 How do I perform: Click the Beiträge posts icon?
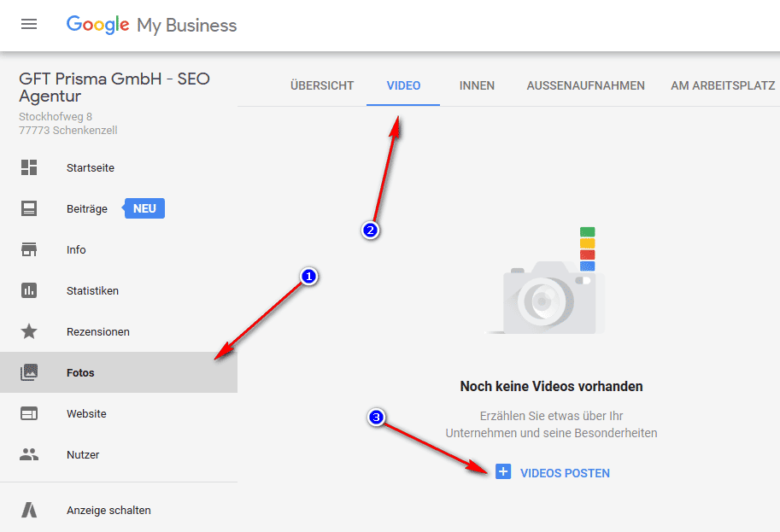click(29, 208)
